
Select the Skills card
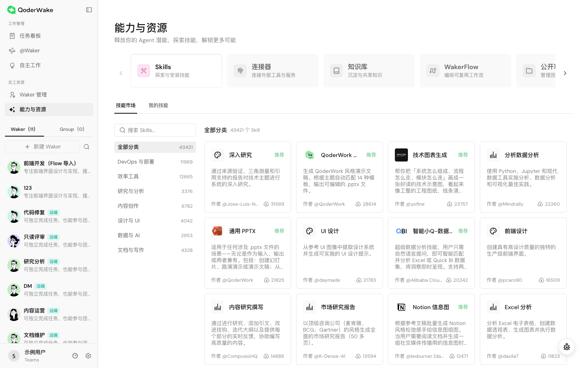pos(176,71)
